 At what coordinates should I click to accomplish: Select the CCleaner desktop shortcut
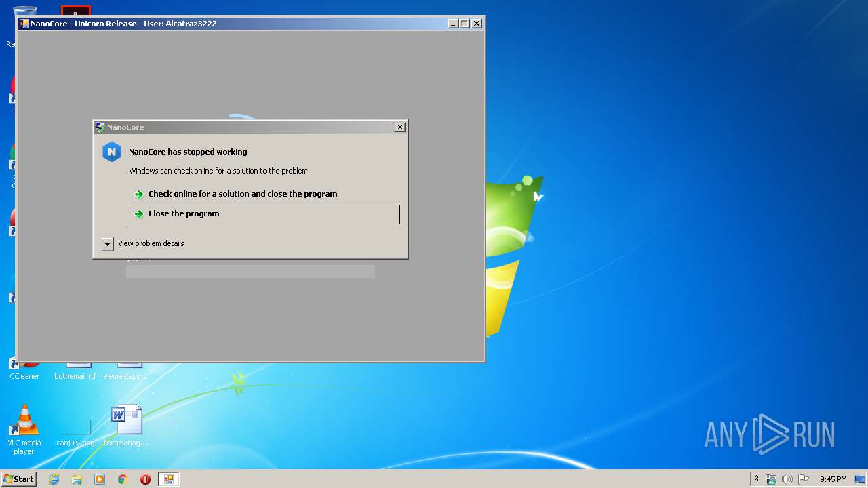click(24, 370)
